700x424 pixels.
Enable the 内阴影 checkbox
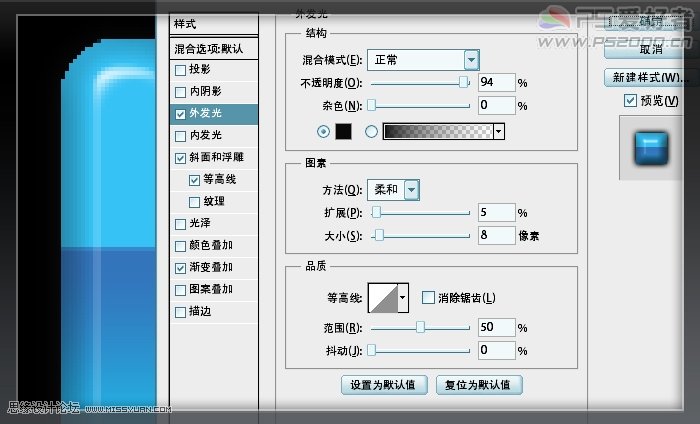180,92
